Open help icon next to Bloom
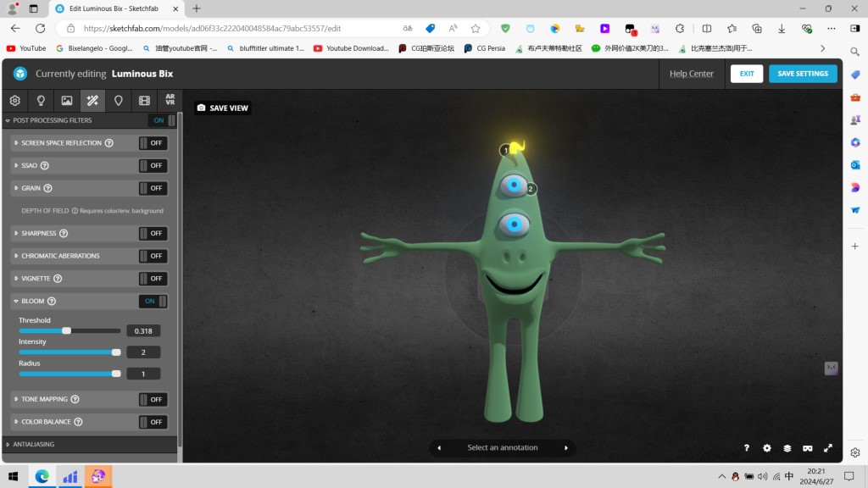The height and width of the screenshot is (488, 868). (52, 301)
